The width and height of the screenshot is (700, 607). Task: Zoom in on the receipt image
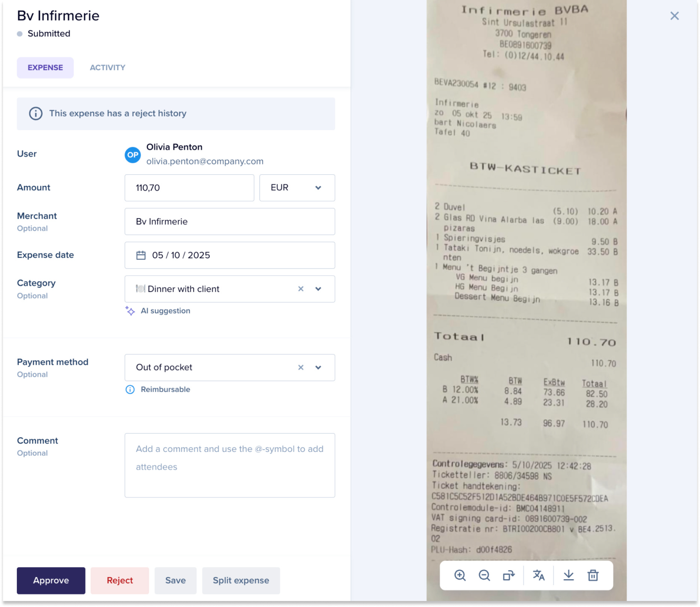click(460, 575)
